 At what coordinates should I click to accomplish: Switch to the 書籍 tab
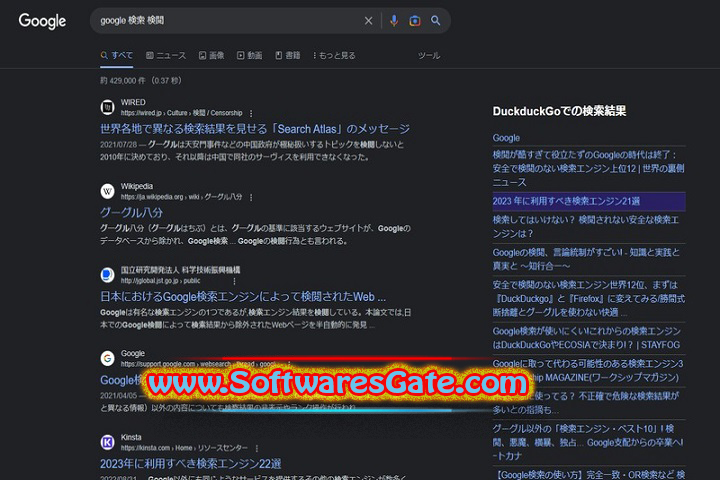click(287, 56)
